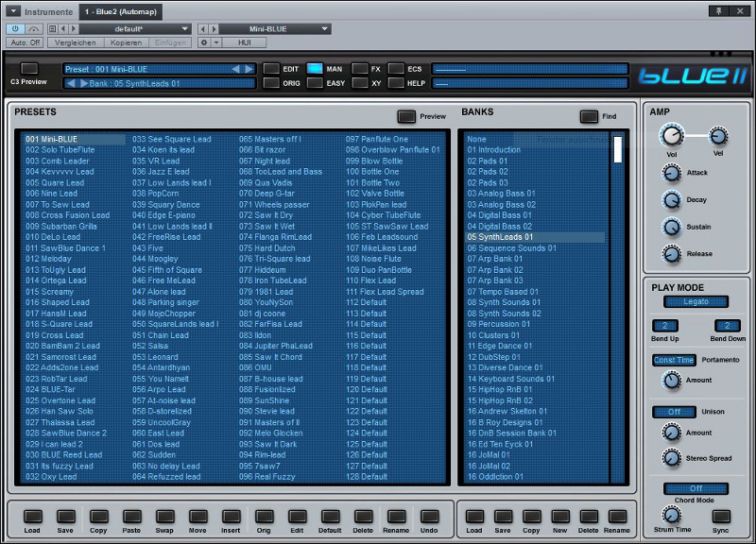
Task: Click the Insert preset button
Action: click(231, 517)
